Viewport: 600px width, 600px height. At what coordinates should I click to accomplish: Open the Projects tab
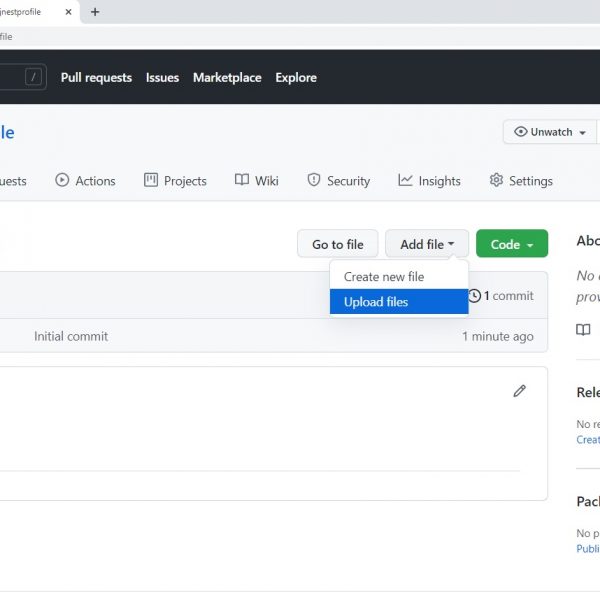(x=175, y=181)
